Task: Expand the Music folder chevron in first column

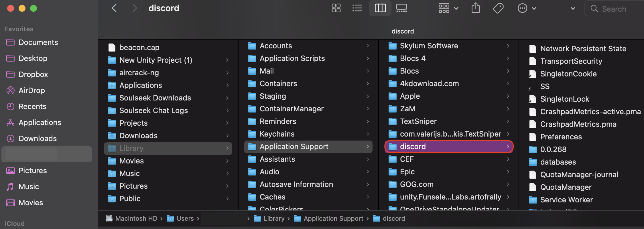Action: click(227, 173)
